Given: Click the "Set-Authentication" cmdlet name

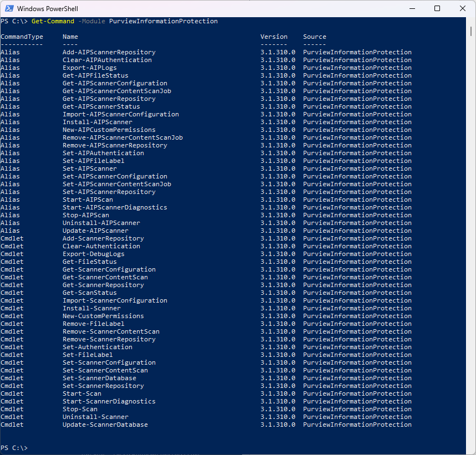Looking at the screenshot, I should 98,347.
